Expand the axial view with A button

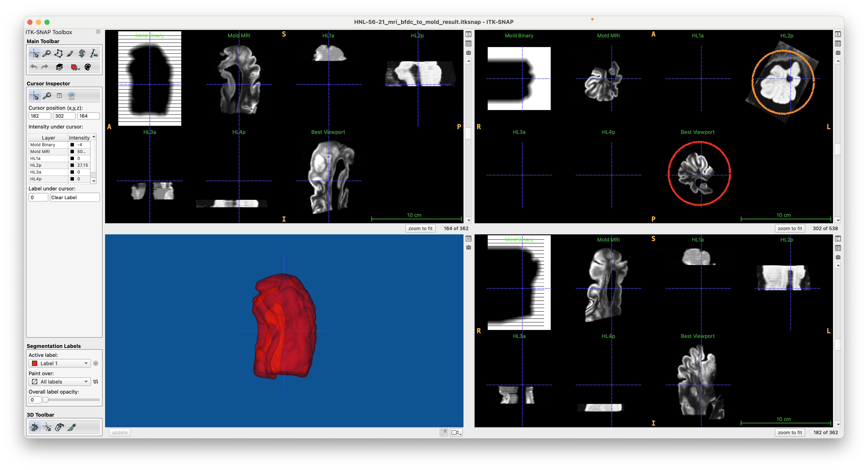[x=838, y=34]
